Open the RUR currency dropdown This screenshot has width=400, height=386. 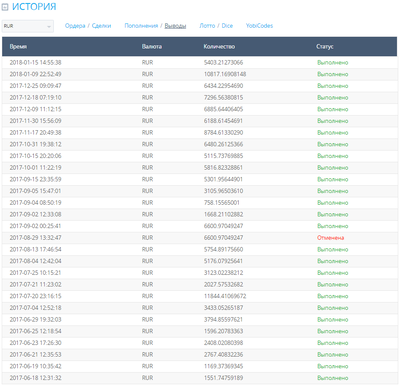28,26
